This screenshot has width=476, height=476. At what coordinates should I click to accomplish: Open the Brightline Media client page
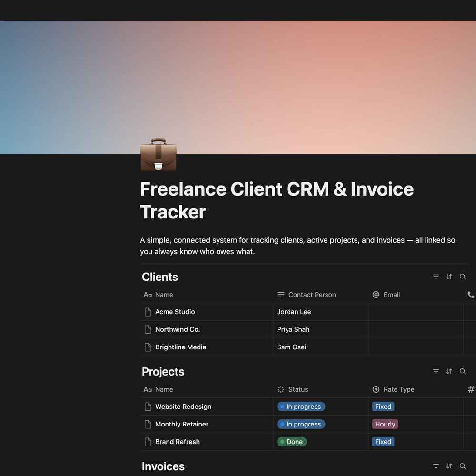pyautogui.click(x=180, y=347)
